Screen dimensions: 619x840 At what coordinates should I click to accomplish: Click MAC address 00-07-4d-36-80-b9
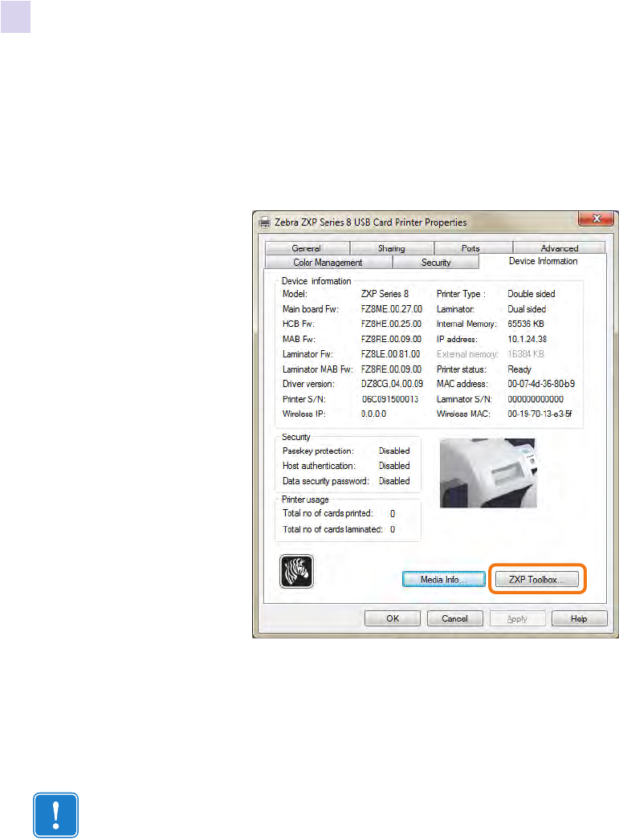pyautogui.click(x=541, y=384)
